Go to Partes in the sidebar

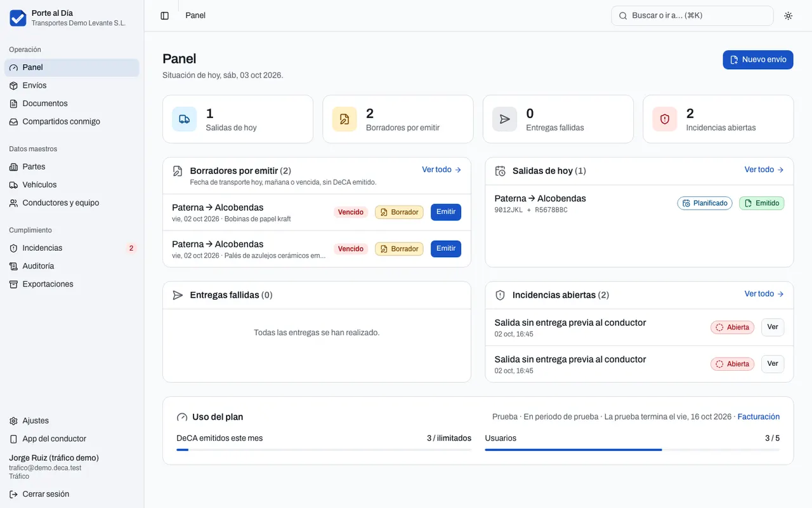tap(72, 167)
